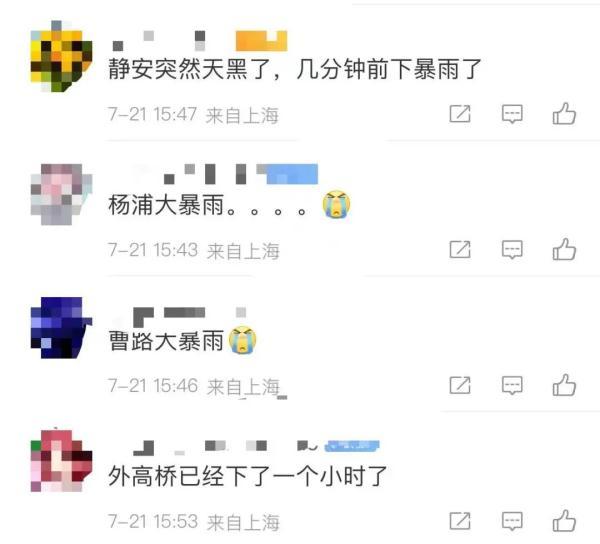Open the comment text 外高桥已经下了一个小时了
This screenshot has height=544, width=600.
pos(248,476)
